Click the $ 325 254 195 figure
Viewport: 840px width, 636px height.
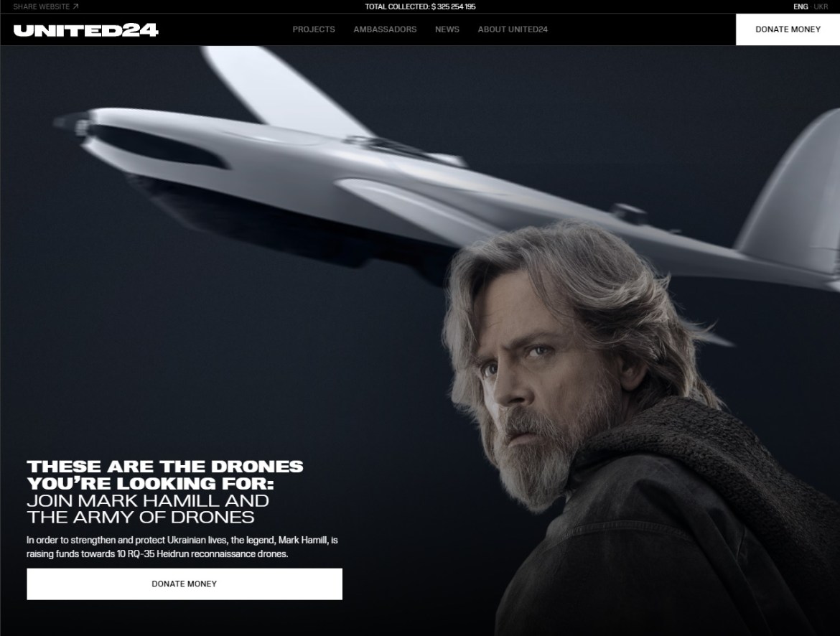(x=453, y=6)
